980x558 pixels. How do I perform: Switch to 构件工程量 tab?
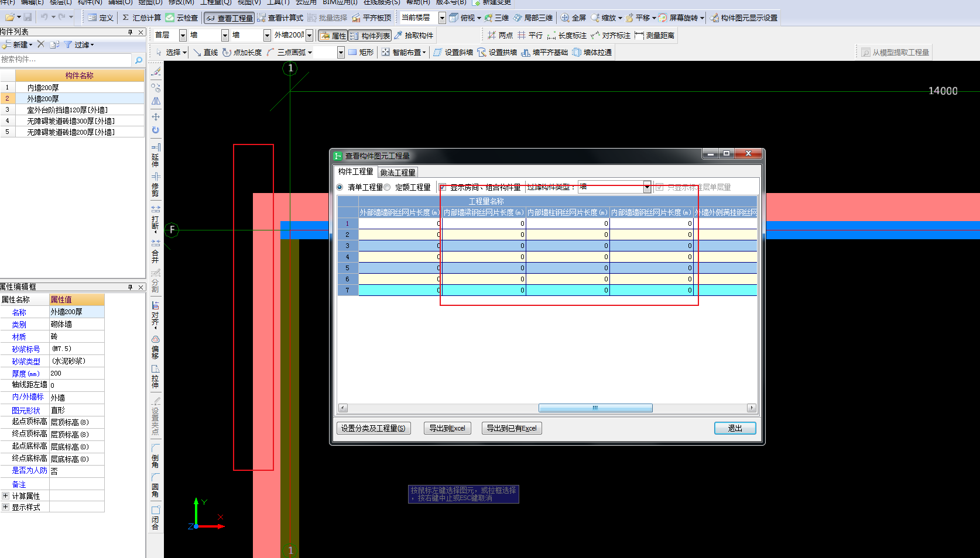click(x=355, y=171)
